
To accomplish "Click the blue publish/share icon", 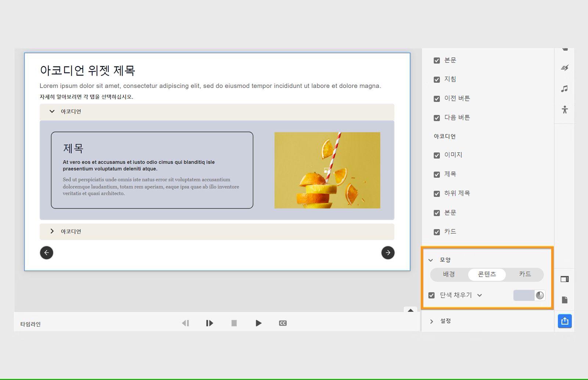I will click(564, 321).
